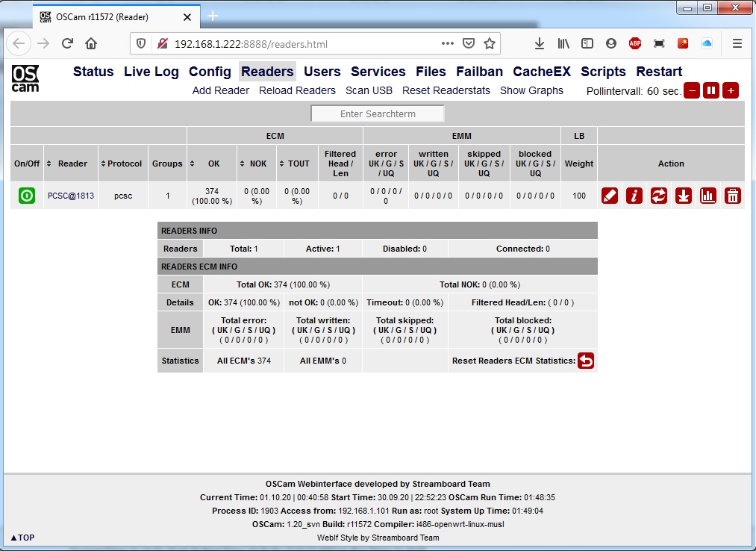Click the red pencil extension icon in toolbar
This screenshot has height=551, width=756.
pos(683,44)
